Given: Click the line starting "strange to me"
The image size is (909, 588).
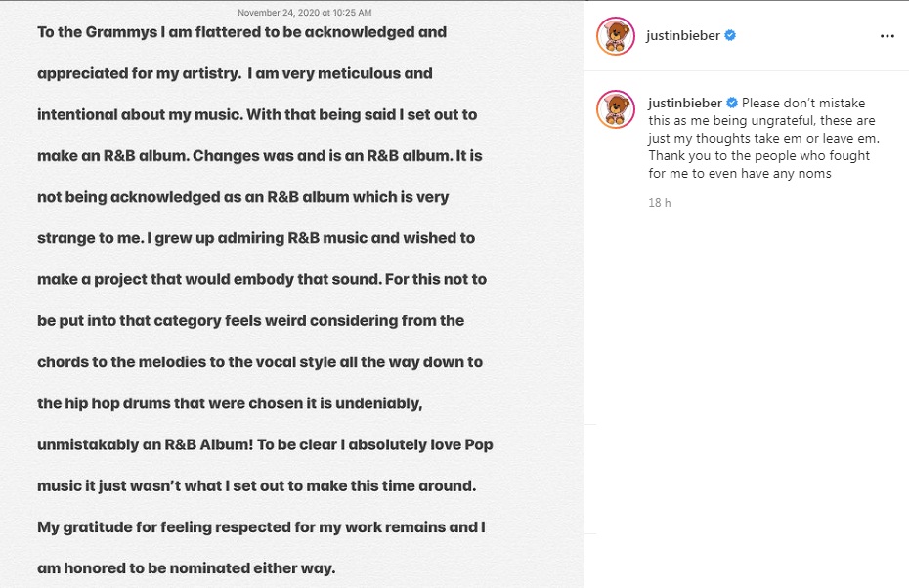Looking at the screenshot, I should click(x=255, y=238).
